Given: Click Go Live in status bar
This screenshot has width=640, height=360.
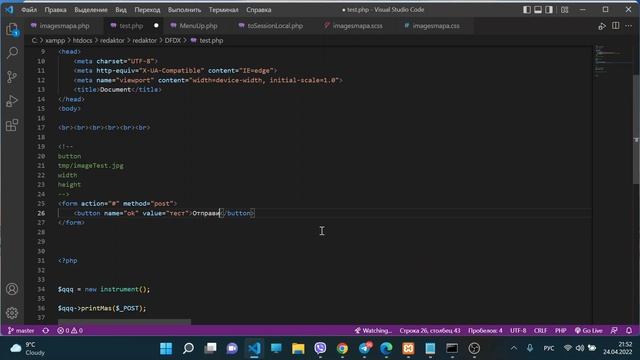Looking at the screenshot, I should coord(589,331).
